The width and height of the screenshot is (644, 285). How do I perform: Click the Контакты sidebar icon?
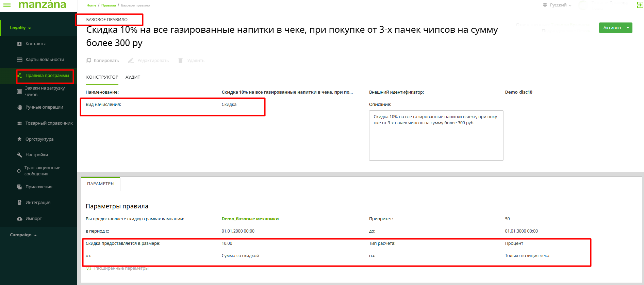click(19, 44)
